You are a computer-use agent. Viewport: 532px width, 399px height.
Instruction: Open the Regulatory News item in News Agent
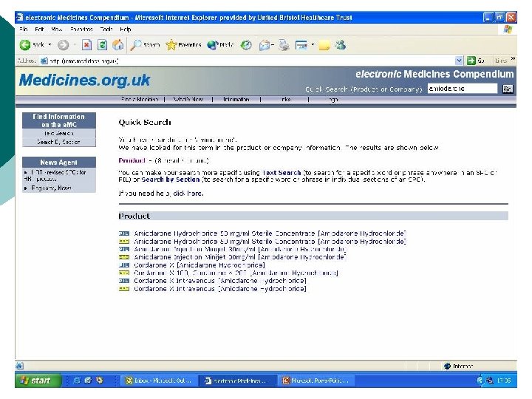click(x=51, y=188)
